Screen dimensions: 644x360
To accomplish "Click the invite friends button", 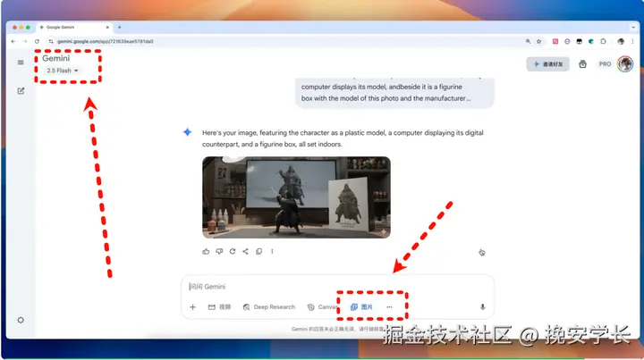I will 548,64.
